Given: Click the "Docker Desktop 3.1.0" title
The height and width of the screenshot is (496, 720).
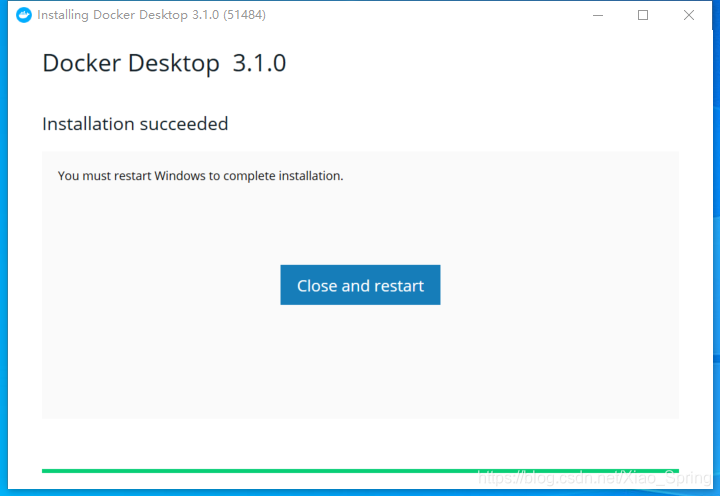Looking at the screenshot, I should tap(164, 63).
